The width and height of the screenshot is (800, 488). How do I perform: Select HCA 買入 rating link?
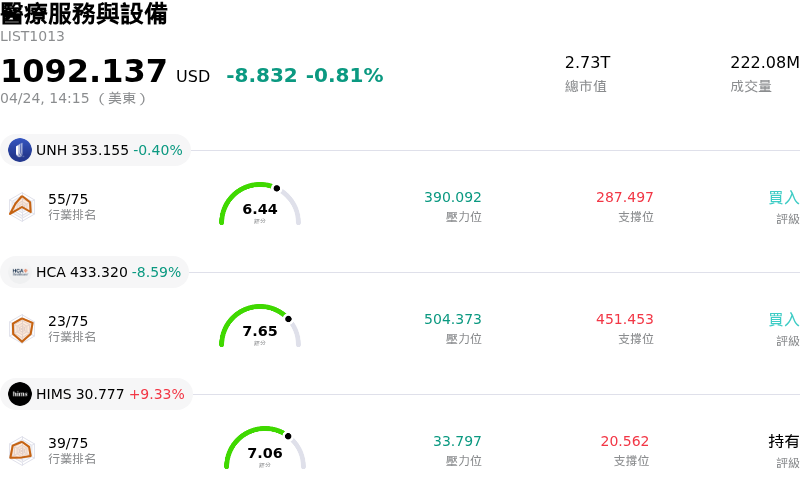783,320
